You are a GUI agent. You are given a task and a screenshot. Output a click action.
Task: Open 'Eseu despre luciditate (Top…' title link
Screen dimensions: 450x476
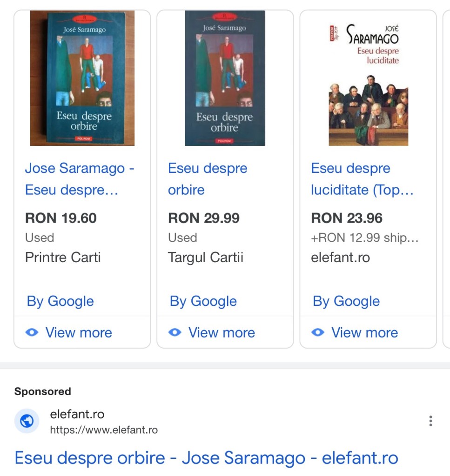pyautogui.click(x=362, y=179)
